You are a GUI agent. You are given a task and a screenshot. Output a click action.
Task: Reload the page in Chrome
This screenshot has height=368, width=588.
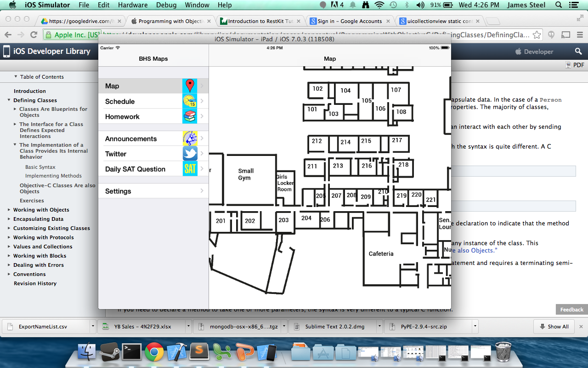tap(34, 35)
